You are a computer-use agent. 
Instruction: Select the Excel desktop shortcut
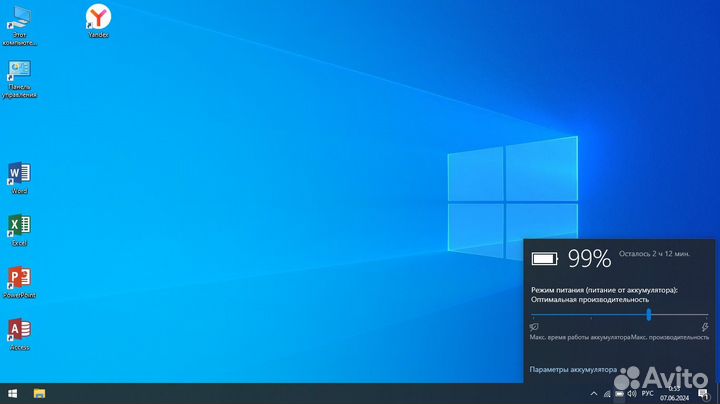[x=19, y=230]
